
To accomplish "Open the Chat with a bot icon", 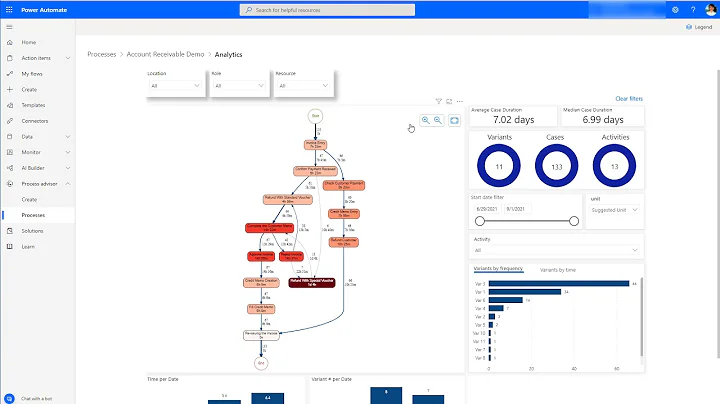I will click(9, 398).
